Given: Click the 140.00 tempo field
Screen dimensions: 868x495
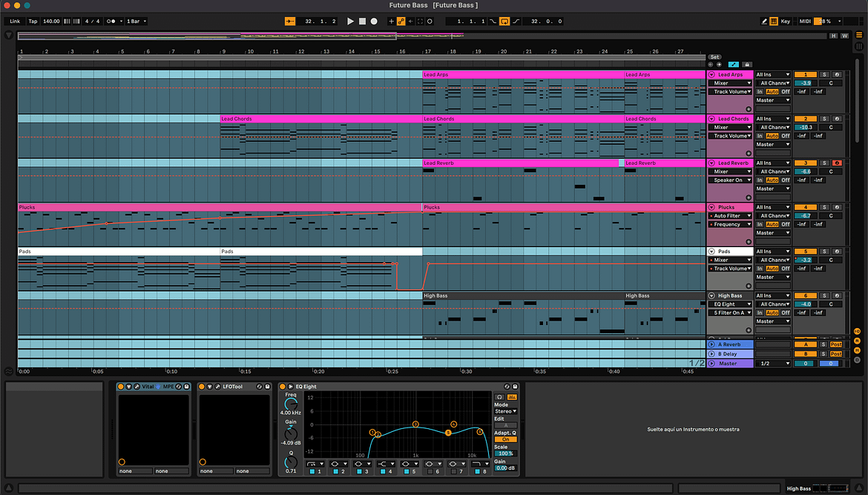Looking at the screenshot, I should (51, 22).
